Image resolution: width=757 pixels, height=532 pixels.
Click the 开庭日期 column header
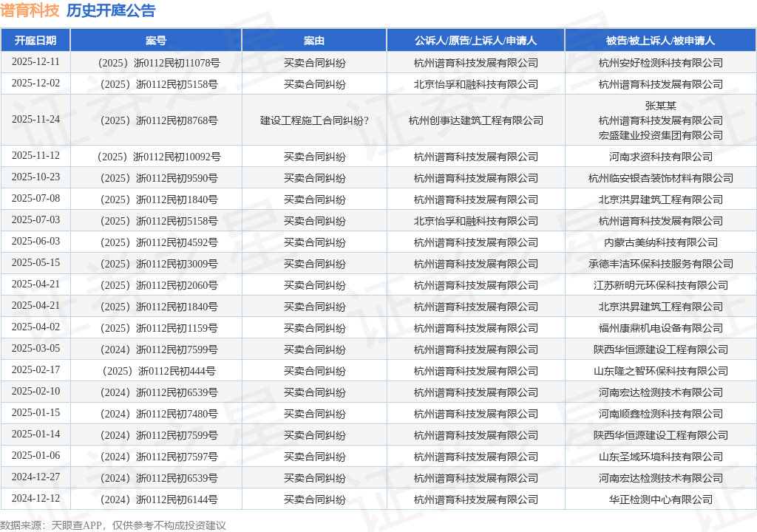pyautogui.click(x=35, y=41)
